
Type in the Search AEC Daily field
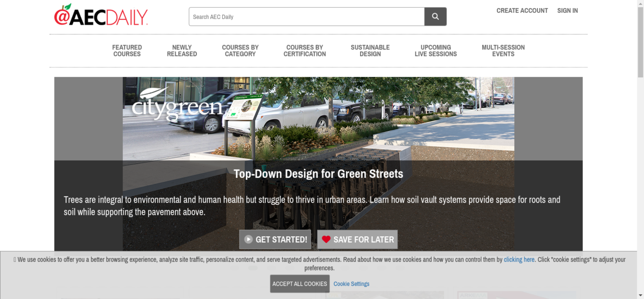(306, 17)
